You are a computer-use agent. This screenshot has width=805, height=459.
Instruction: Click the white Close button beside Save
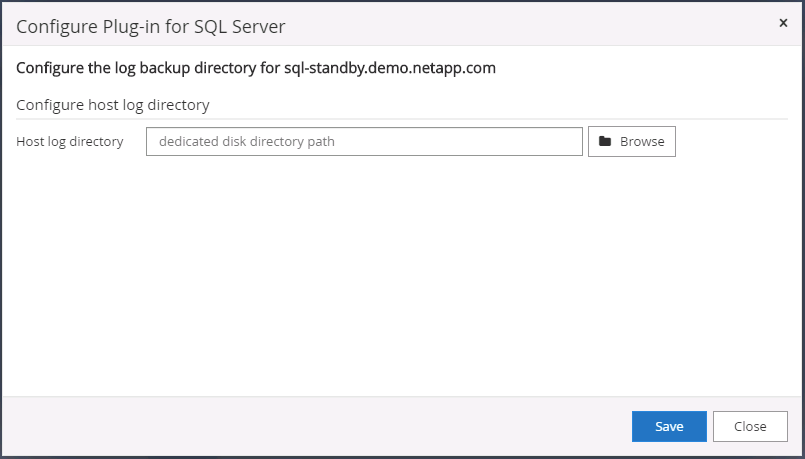coord(750,426)
